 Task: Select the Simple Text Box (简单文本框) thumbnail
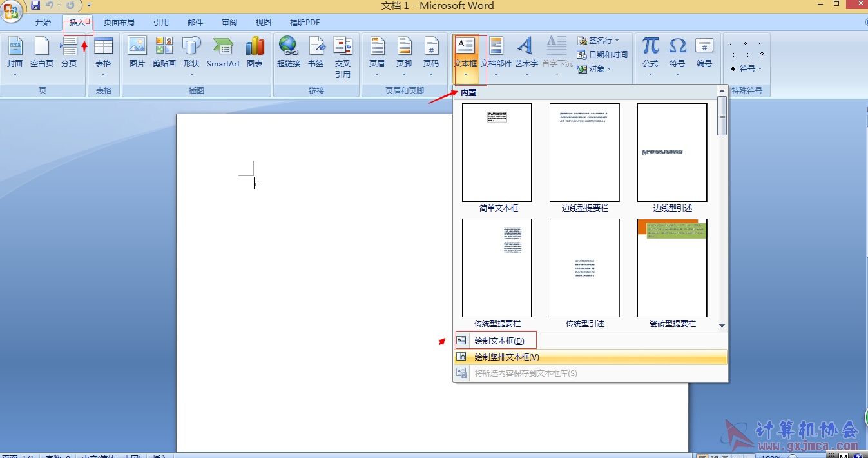[x=497, y=152]
